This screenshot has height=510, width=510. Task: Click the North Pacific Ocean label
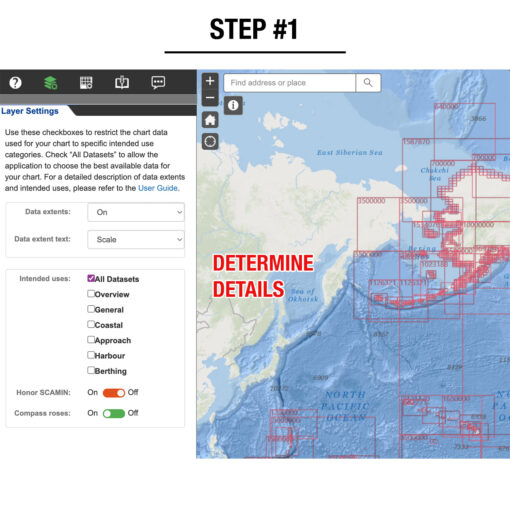[x=345, y=406]
